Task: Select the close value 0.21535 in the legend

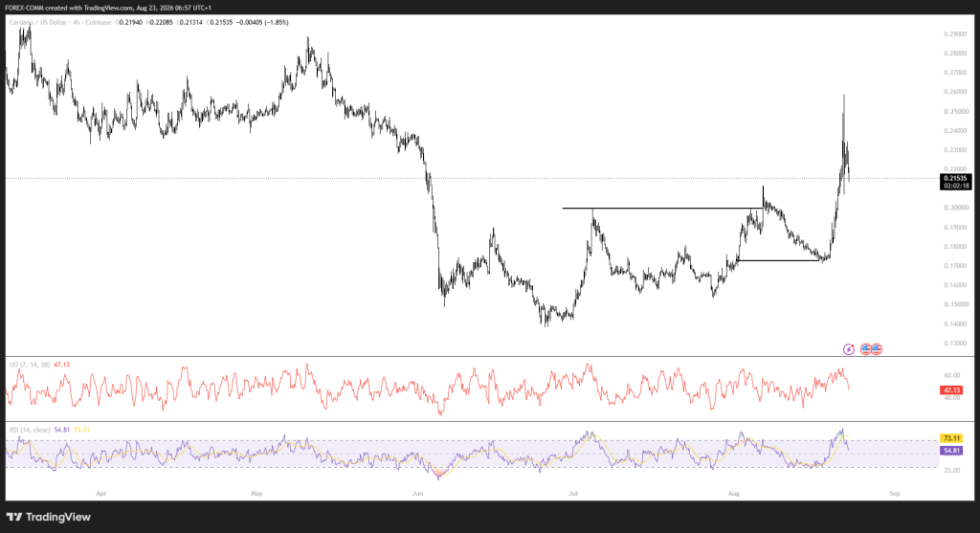Action: [x=219, y=23]
